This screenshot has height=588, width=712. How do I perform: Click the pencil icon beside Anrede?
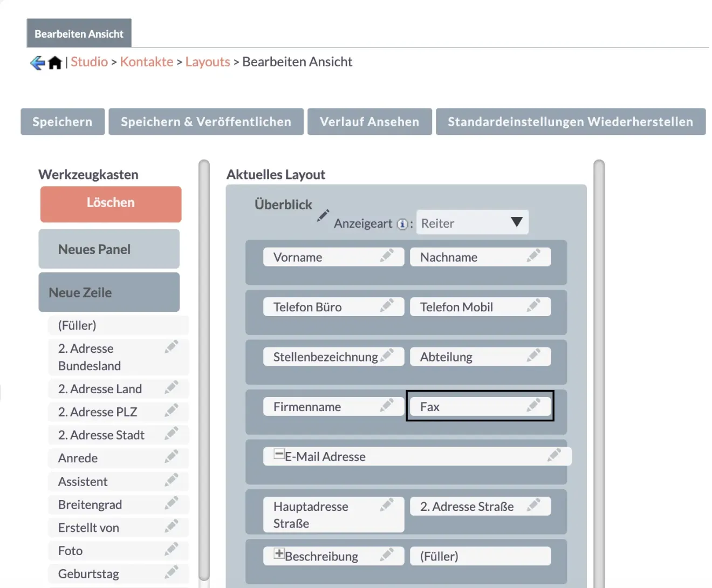click(x=172, y=457)
